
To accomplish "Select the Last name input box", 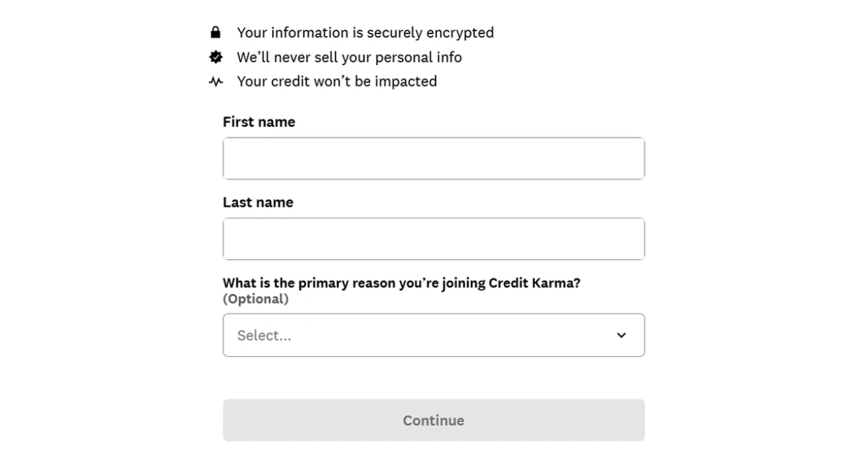I will (433, 238).
